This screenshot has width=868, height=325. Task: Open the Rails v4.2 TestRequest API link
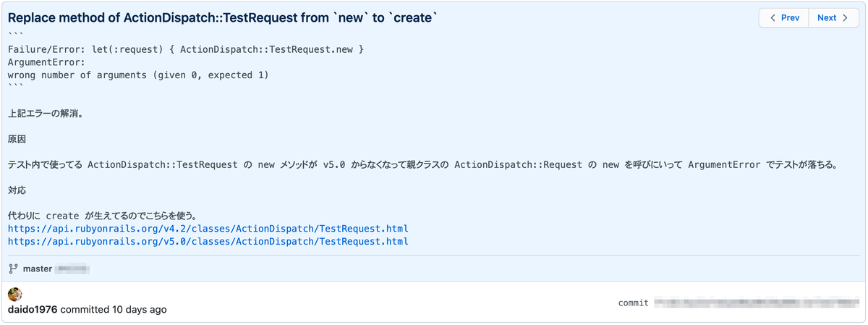click(208, 228)
